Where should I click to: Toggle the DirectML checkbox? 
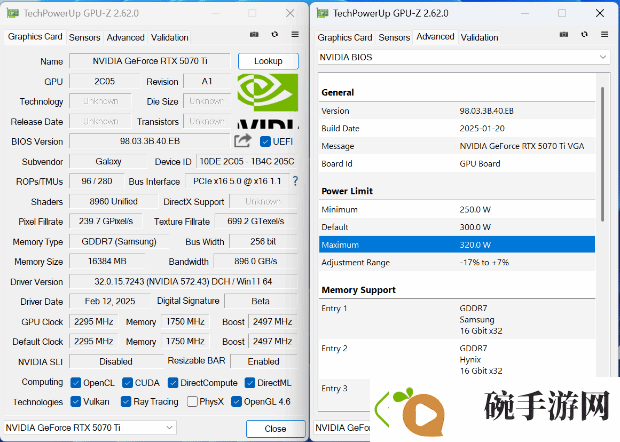click(250, 383)
